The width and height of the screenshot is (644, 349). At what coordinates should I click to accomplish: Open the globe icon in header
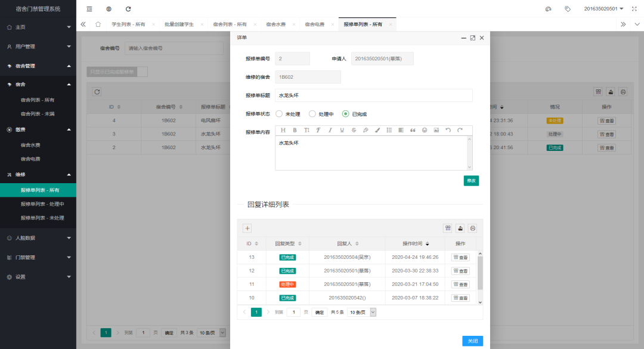[109, 8]
